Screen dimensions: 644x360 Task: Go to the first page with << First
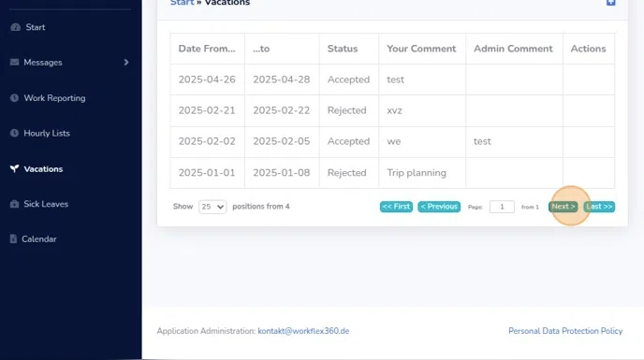[396, 207]
